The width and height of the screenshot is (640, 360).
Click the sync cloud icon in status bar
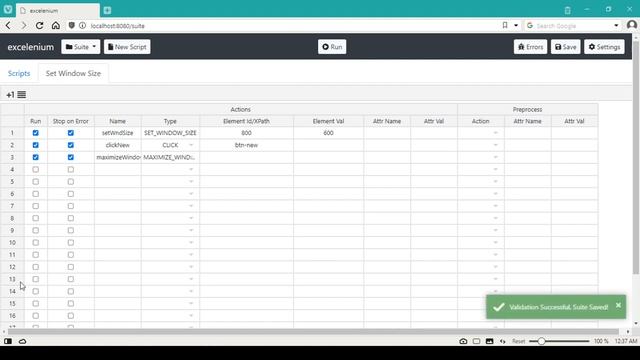22,341
